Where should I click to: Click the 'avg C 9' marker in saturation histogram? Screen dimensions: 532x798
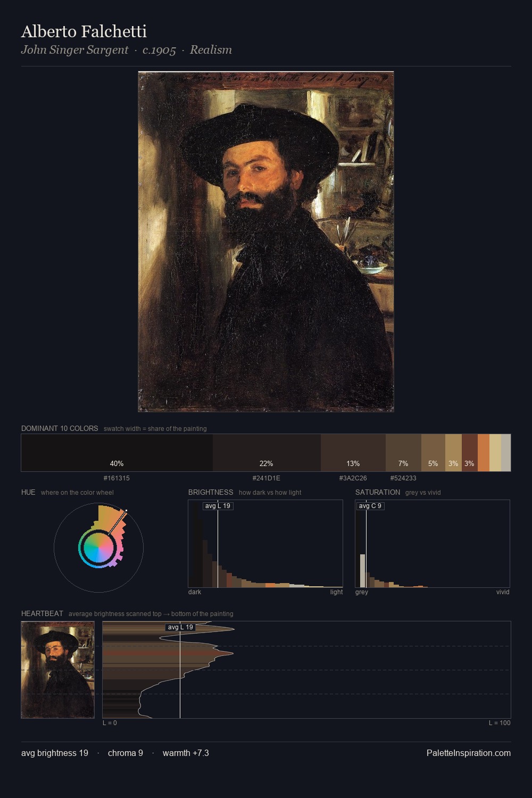tap(370, 506)
